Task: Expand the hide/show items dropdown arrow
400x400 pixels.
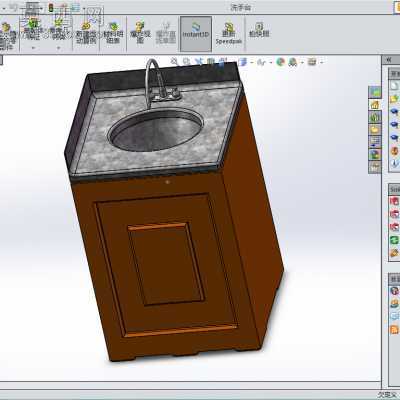Action: pyautogui.click(x=271, y=62)
